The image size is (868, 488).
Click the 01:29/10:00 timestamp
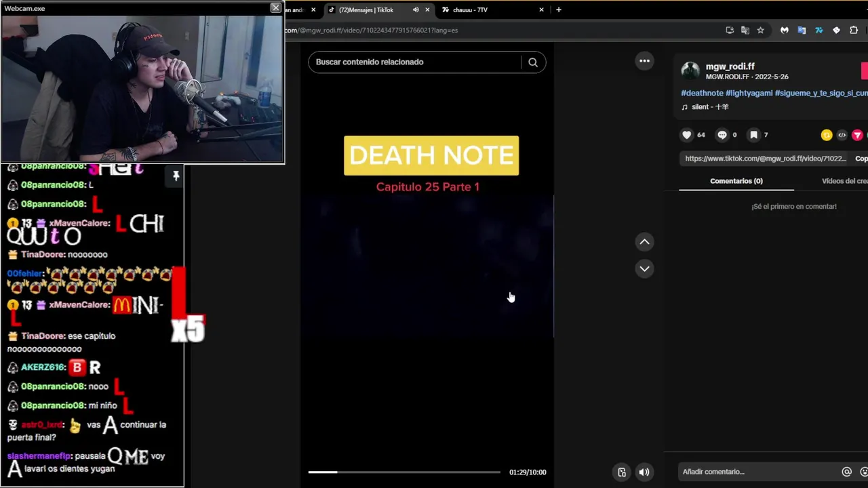click(528, 472)
